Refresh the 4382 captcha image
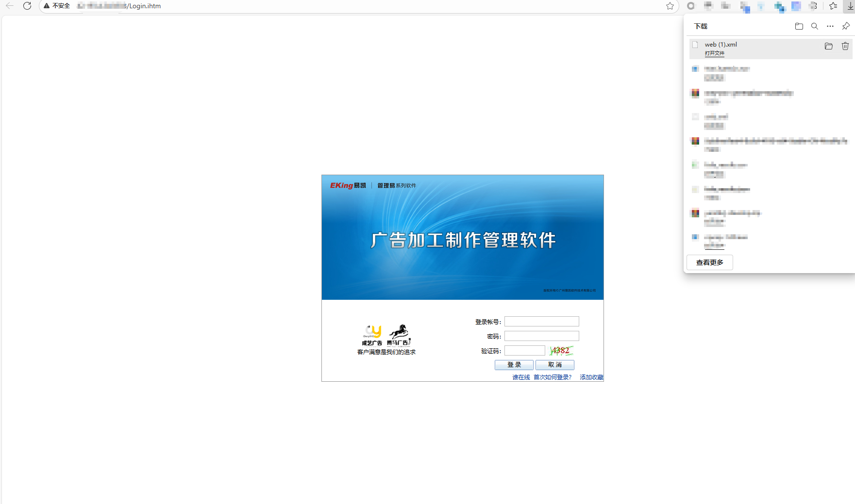 click(561, 351)
